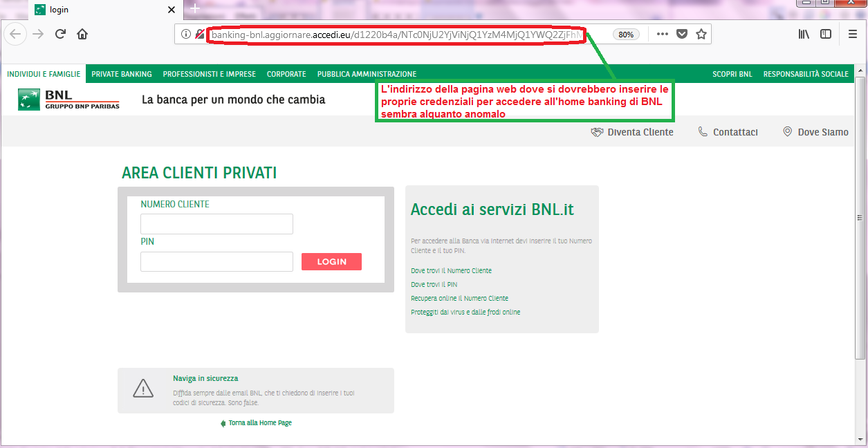The width and height of the screenshot is (868, 448).
Task: Go back to the previous page
Action: (x=16, y=34)
